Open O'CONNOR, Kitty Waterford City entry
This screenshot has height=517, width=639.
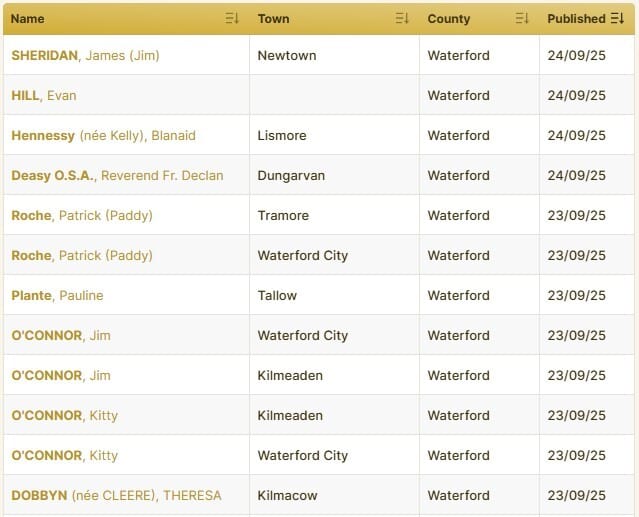pyautogui.click(x=64, y=455)
